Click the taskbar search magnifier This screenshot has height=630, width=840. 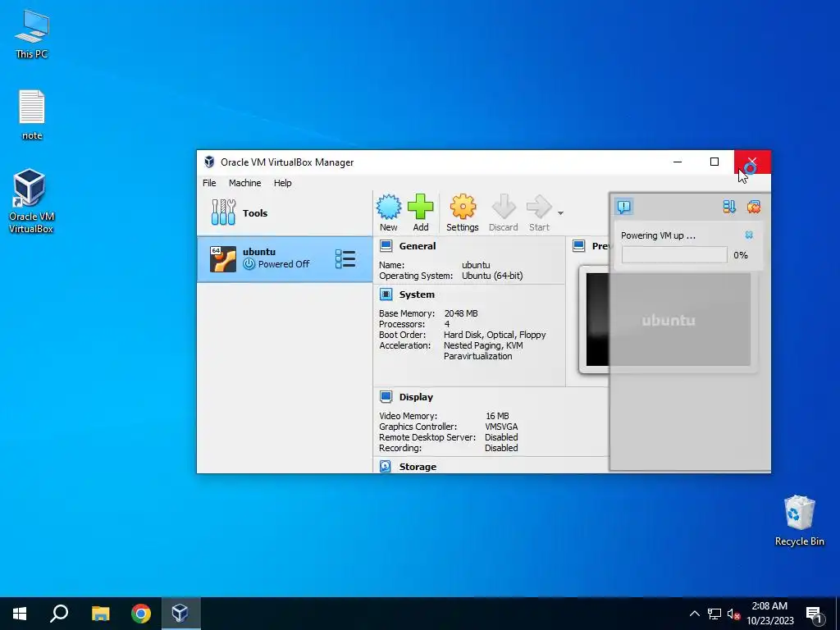pos(59,614)
